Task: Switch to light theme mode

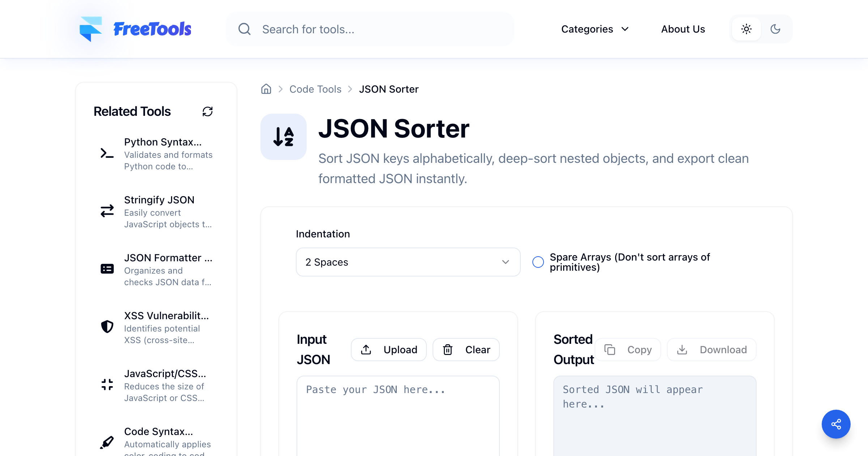Action: point(746,29)
